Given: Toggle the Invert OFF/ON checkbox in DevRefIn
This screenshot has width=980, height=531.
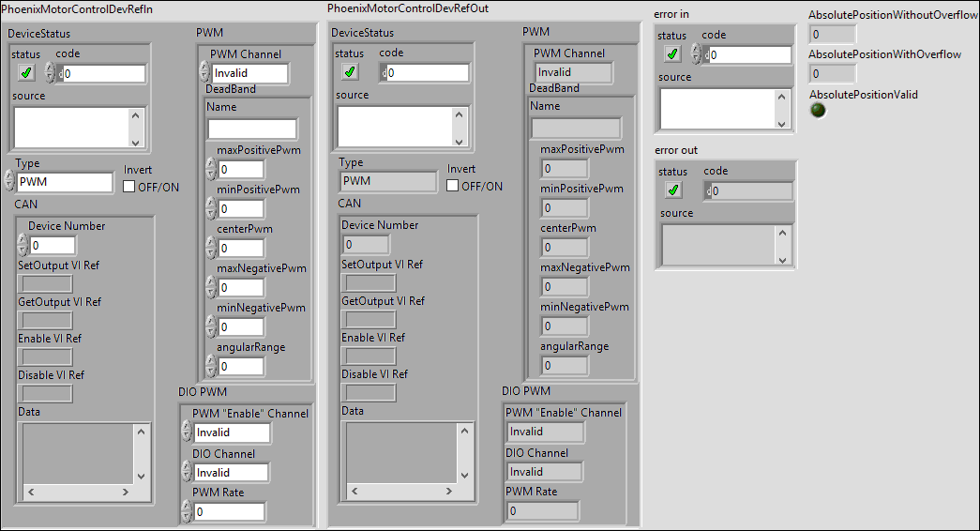Looking at the screenshot, I should pyautogui.click(x=129, y=186).
